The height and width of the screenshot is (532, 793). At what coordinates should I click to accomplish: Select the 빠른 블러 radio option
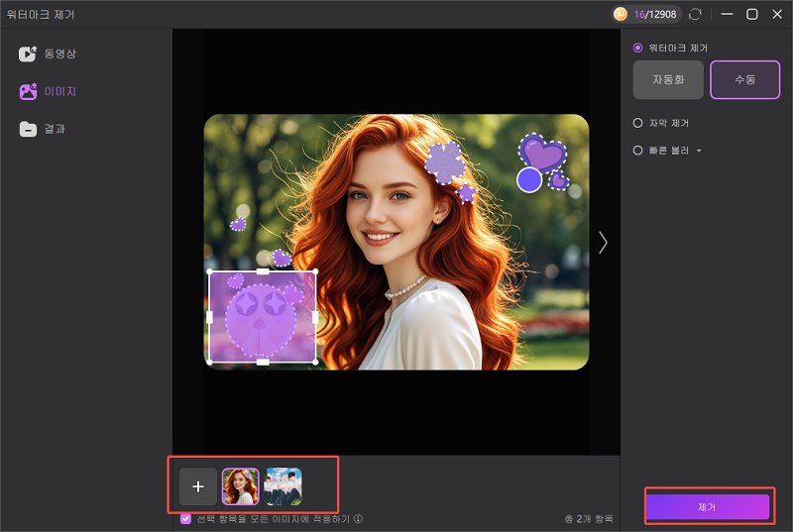(638, 151)
